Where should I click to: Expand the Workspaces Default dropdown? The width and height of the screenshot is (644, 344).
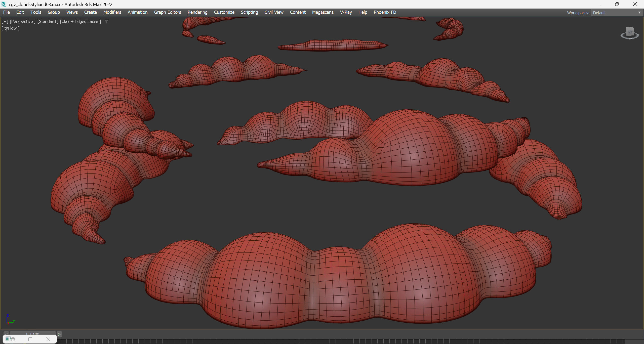pos(617,13)
